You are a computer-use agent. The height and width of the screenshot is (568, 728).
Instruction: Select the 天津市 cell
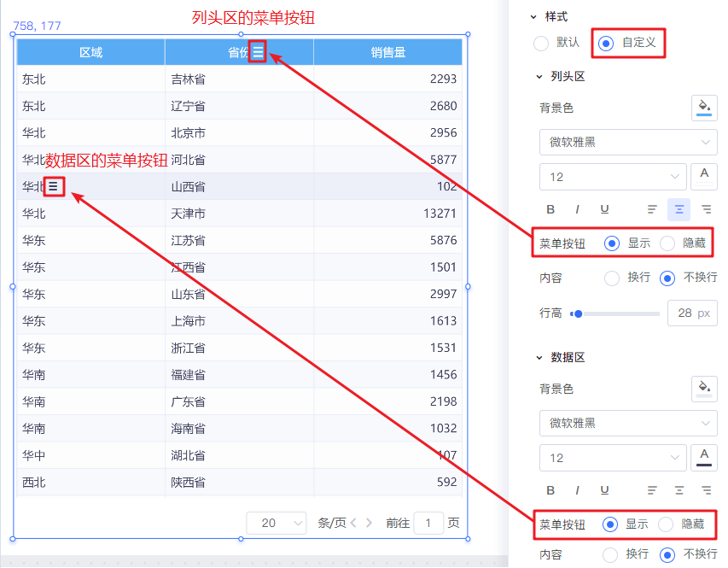pos(240,214)
